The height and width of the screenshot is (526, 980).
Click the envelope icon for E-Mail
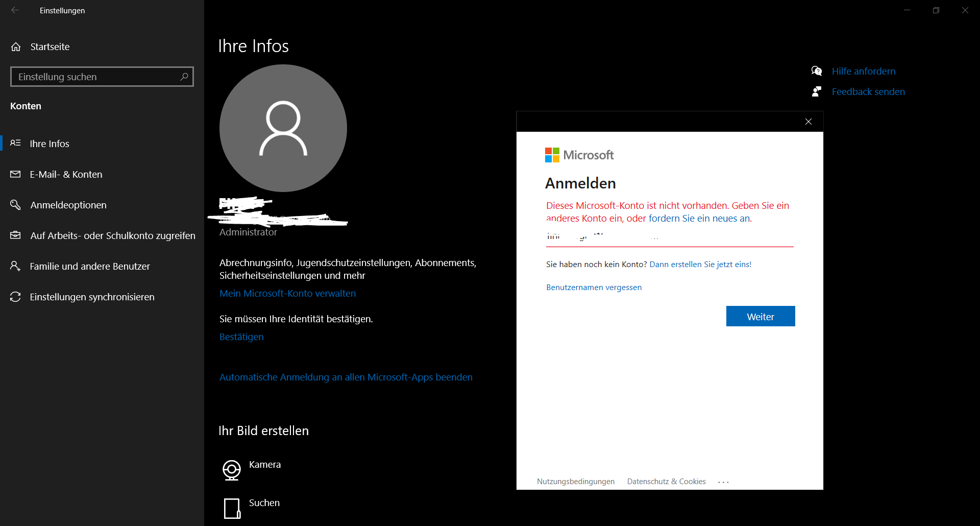(15, 174)
